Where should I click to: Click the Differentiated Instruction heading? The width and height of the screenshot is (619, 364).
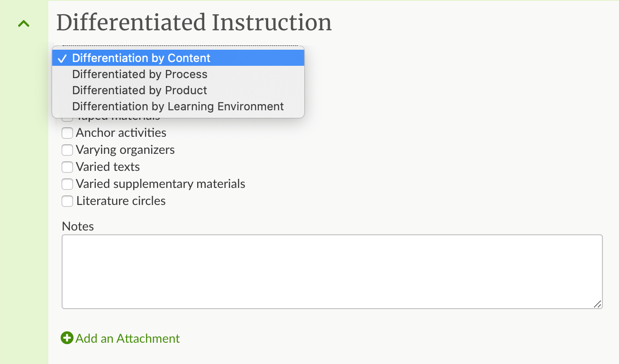(194, 23)
